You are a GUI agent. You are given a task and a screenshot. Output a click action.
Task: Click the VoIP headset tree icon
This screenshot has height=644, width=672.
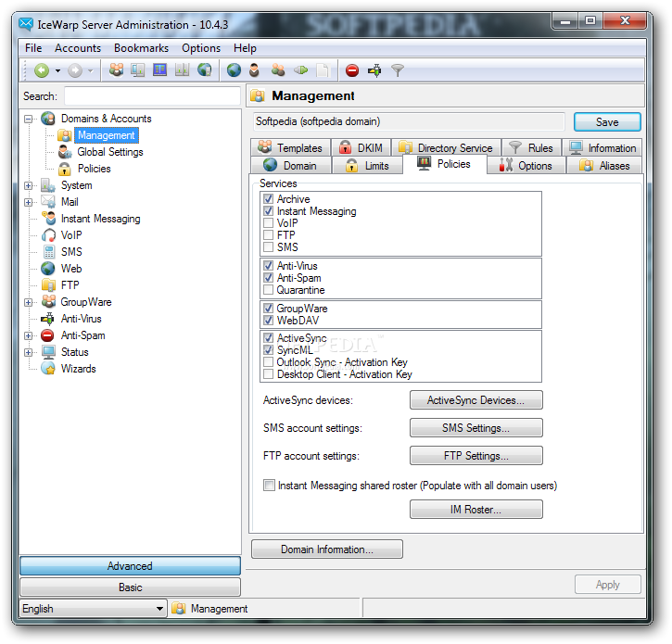[x=49, y=235]
